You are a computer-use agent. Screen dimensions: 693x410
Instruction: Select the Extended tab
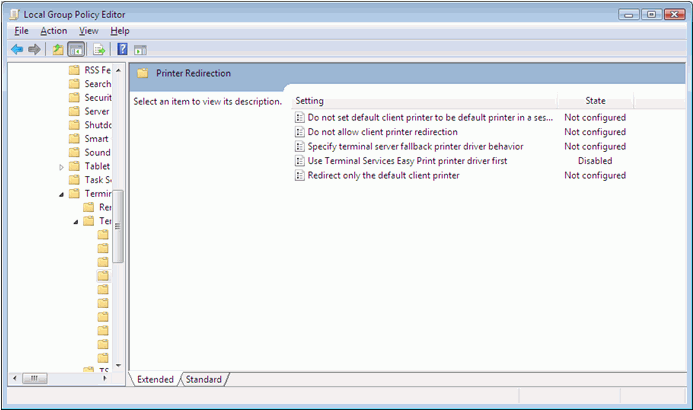155,379
